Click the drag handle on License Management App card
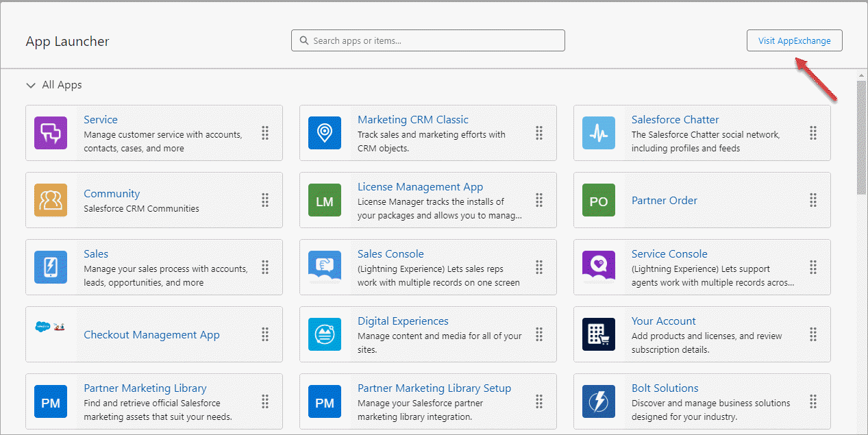Screen dimensions: 868x435 [539, 200]
